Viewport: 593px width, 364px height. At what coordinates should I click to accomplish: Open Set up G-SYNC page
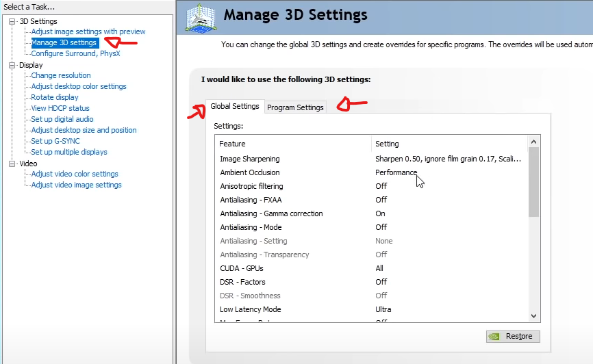tap(55, 141)
